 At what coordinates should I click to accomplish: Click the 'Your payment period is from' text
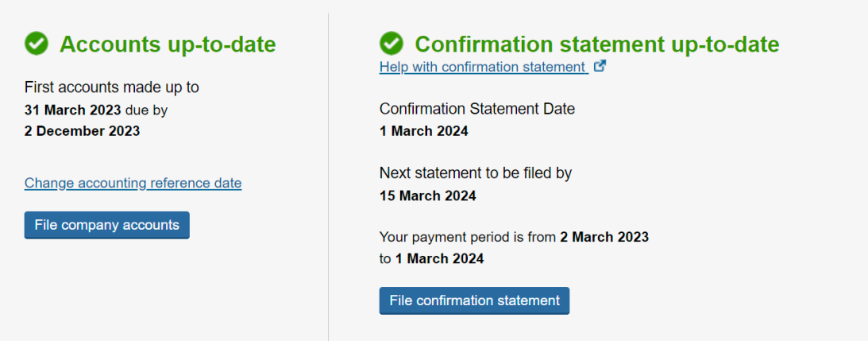pyautogui.click(x=468, y=238)
